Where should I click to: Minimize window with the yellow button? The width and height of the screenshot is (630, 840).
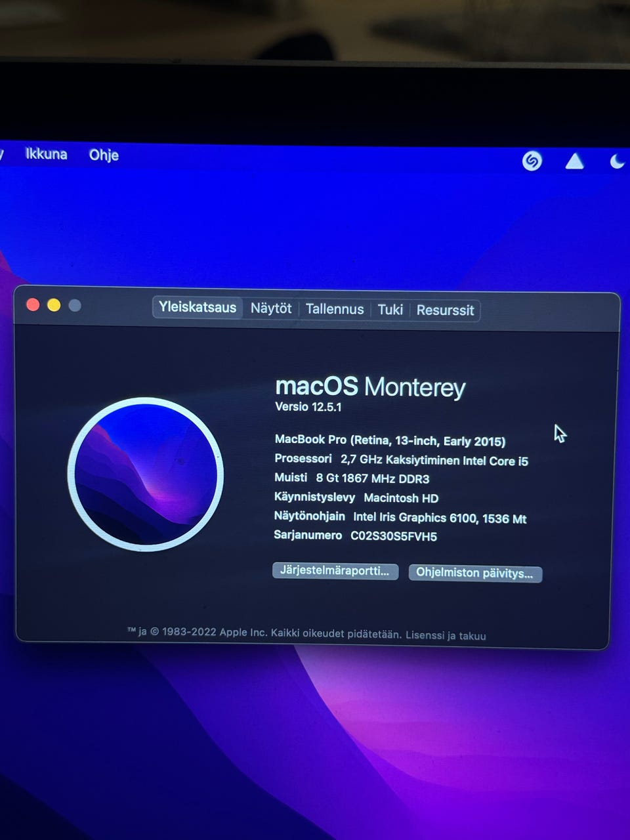pos(54,304)
